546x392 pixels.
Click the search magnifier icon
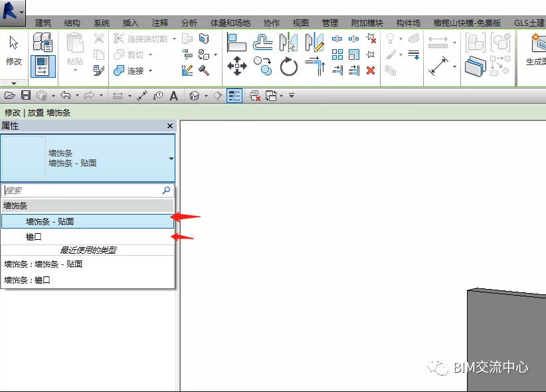click(167, 190)
